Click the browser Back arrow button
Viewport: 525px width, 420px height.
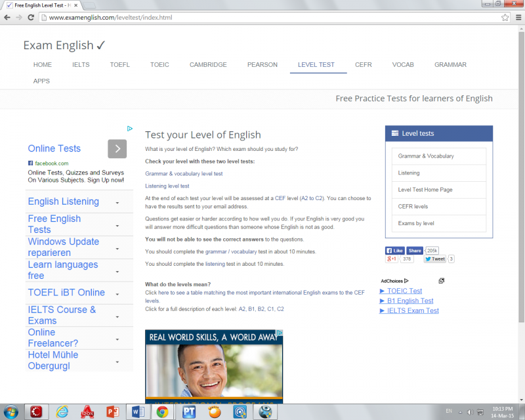(x=7, y=17)
